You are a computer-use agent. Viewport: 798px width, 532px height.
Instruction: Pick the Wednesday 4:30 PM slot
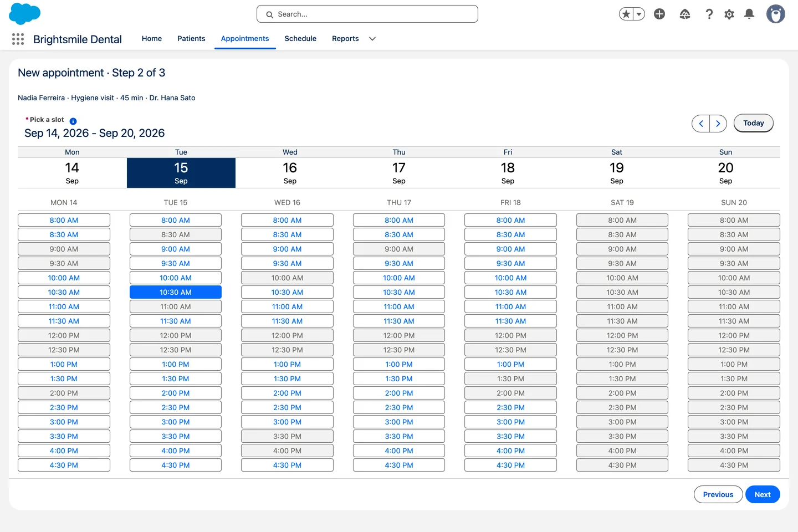point(287,465)
